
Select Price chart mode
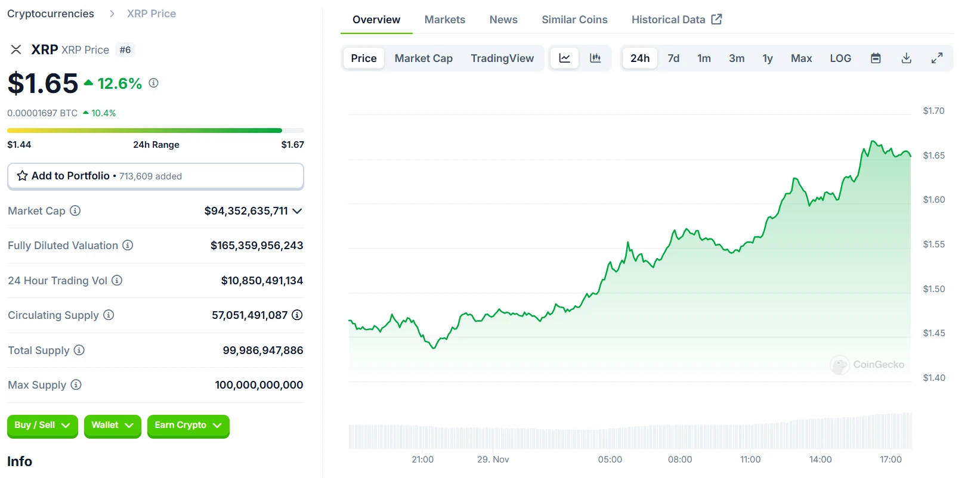tap(364, 58)
